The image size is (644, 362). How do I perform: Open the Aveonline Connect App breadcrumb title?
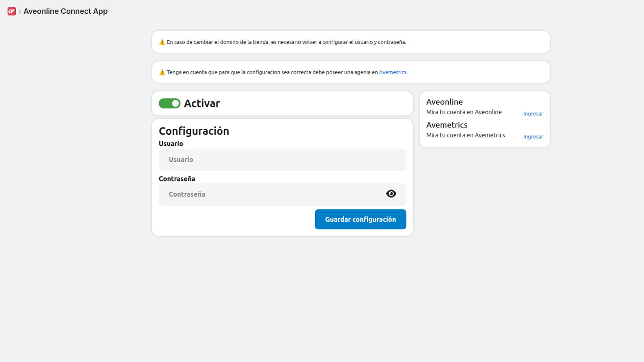[65, 11]
